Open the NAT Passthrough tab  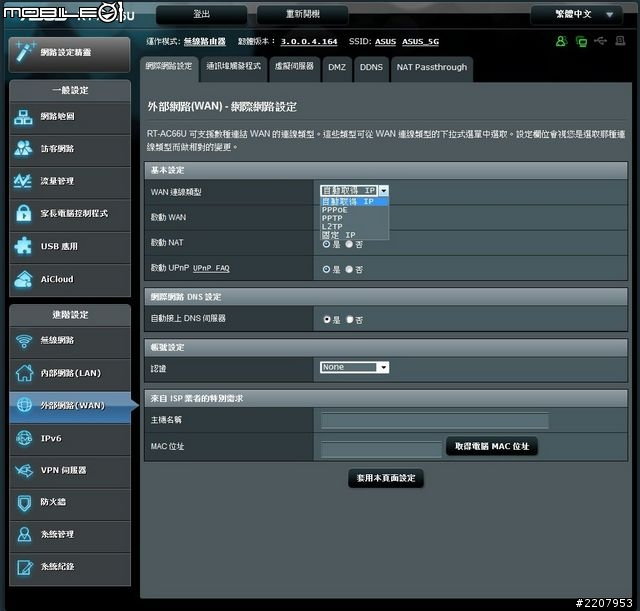(x=430, y=67)
